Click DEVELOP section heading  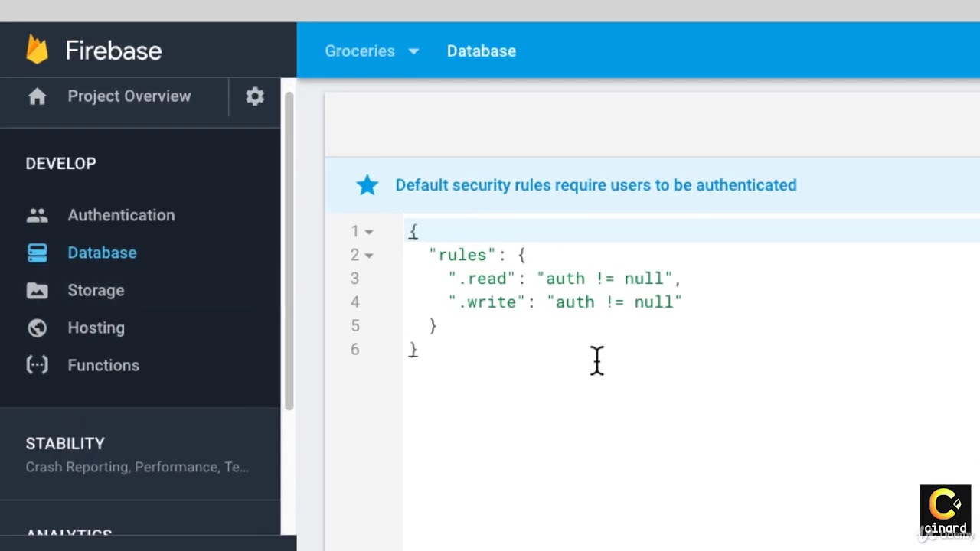tap(61, 164)
